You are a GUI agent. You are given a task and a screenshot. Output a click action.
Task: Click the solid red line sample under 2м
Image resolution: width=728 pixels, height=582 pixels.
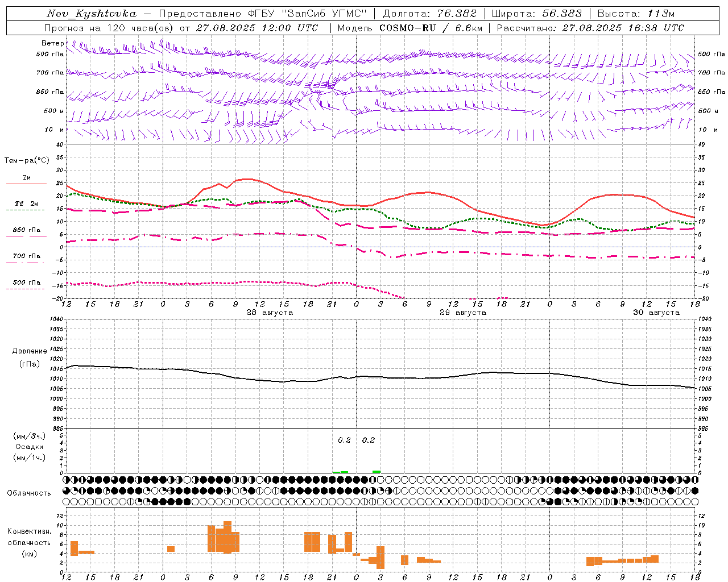(26, 184)
